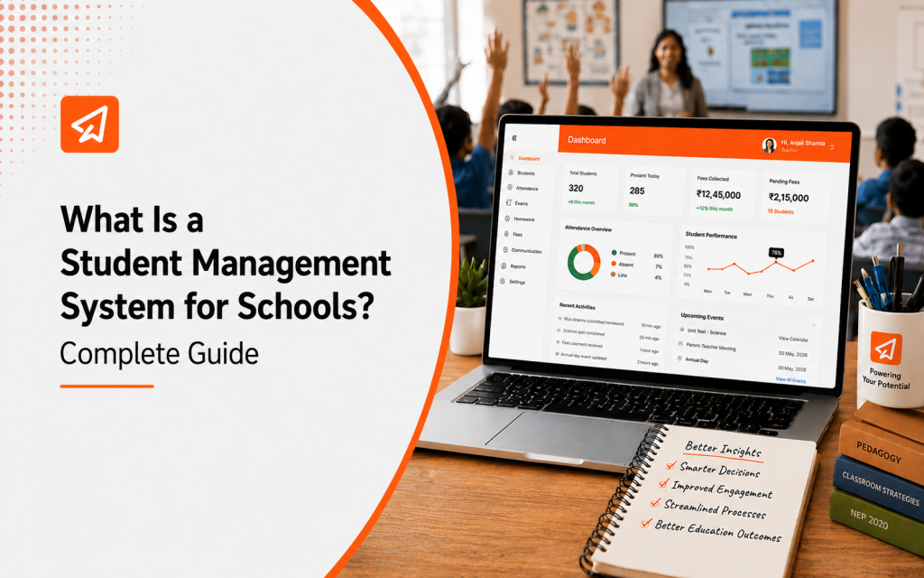Click the sidebar collapse hamburger icon
The height and width of the screenshot is (578, 924).
(514, 138)
